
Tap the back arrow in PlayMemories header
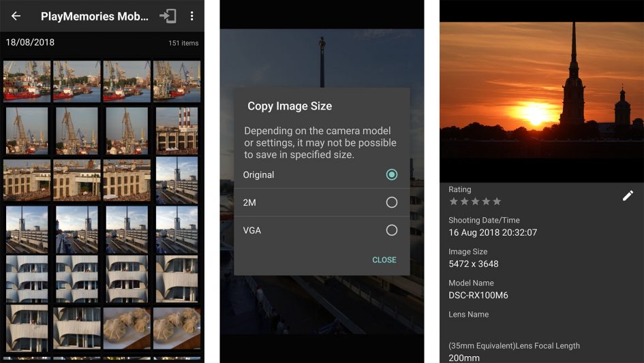16,16
